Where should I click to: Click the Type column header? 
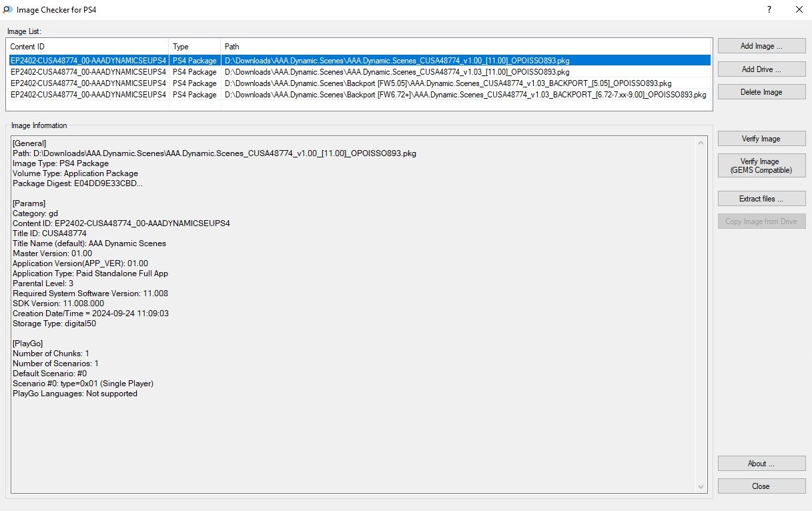coord(195,47)
